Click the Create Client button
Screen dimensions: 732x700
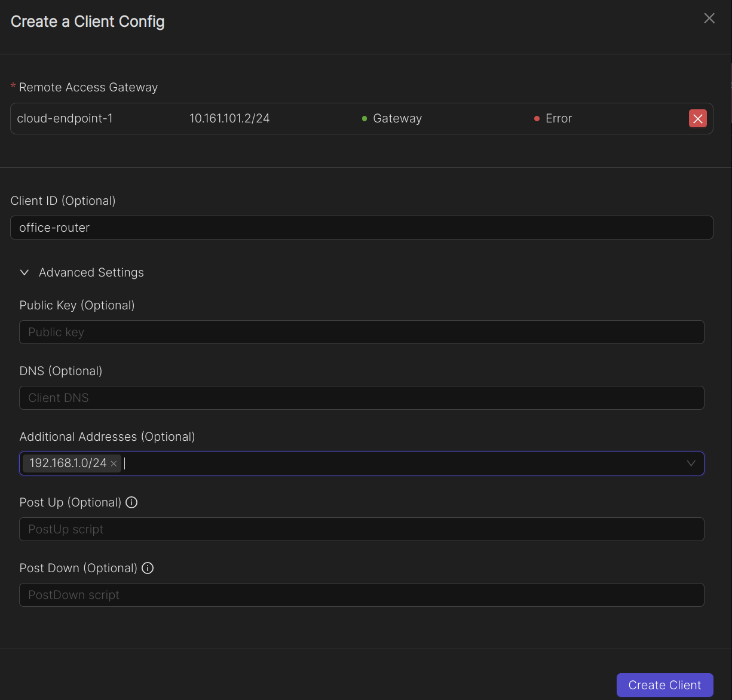click(x=664, y=685)
